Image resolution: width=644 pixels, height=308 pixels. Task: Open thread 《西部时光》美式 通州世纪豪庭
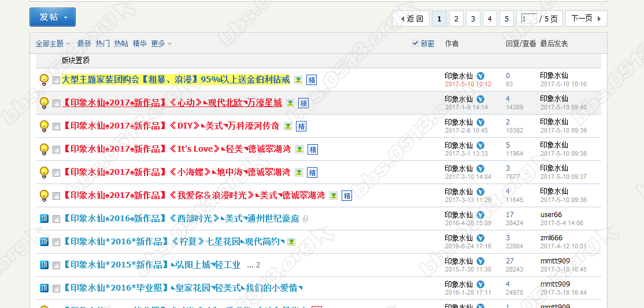[181, 219]
